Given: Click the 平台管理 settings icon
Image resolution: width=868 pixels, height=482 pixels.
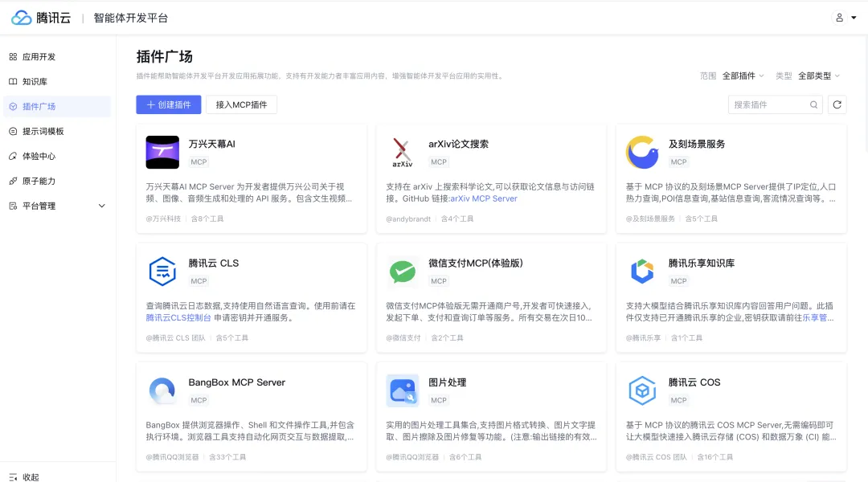Looking at the screenshot, I should pos(13,206).
